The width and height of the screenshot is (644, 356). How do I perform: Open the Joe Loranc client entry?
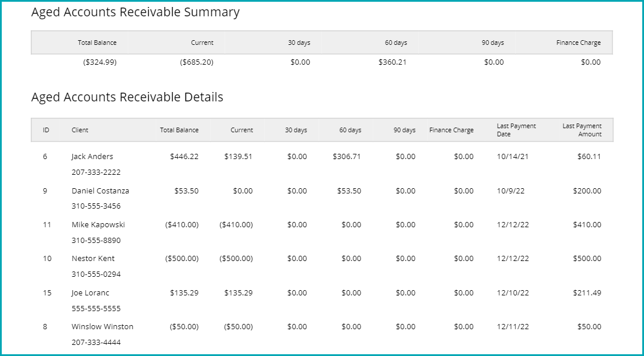(90, 293)
